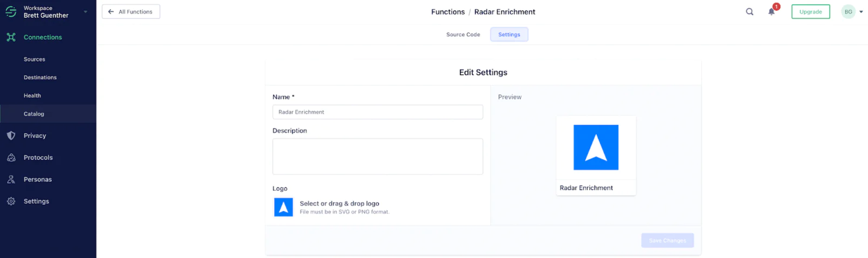Switch to the Source Code tab
The height and width of the screenshot is (258, 868).
pyautogui.click(x=463, y=35)
